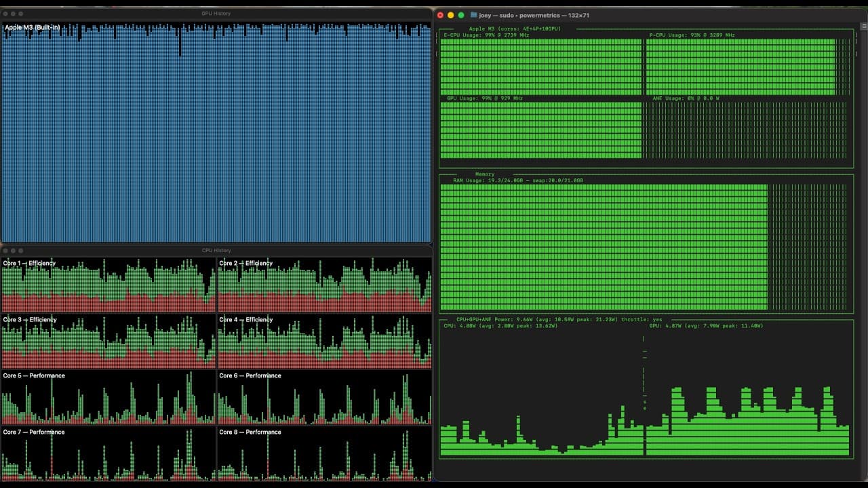Click the 'GPU: 4.87W' power readout
868x488 pixels.
point(706,325)
